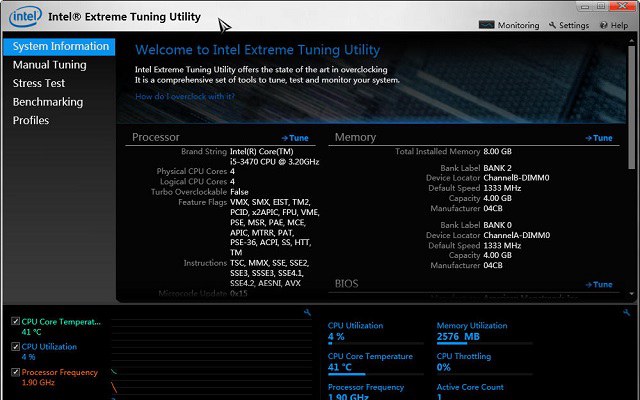Click CPU Utilization 4 % monitor value
The image size is (640, 400).
point(336,337)
